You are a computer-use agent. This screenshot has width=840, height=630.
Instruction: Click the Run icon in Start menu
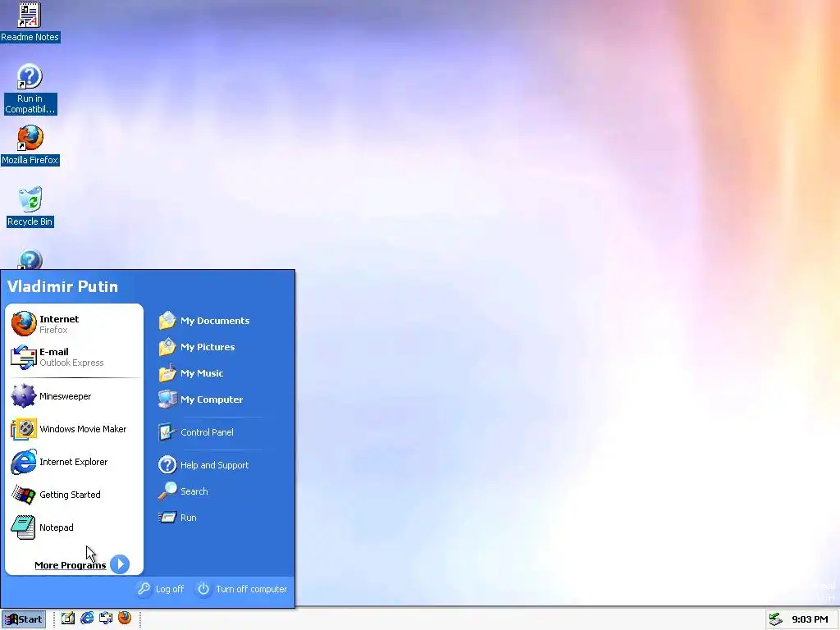[167, 517]
